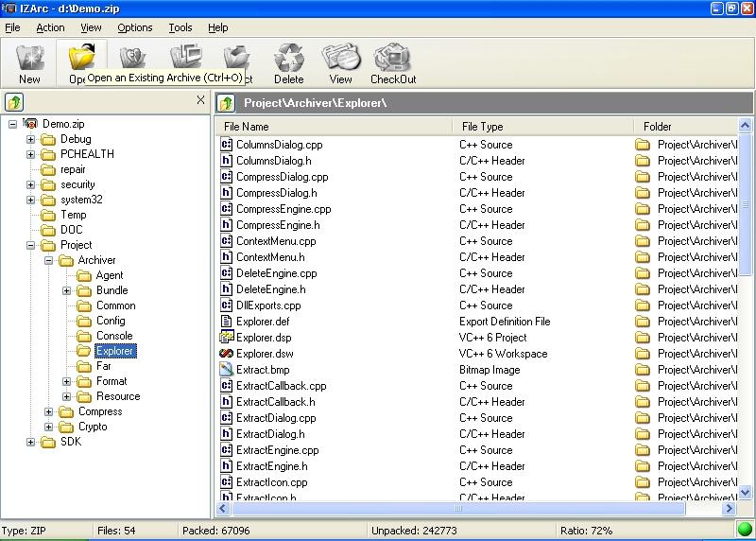Click up-folder icon beside Project\Archiver\Explorer path

pyautogui.click(x=226, y=103)
